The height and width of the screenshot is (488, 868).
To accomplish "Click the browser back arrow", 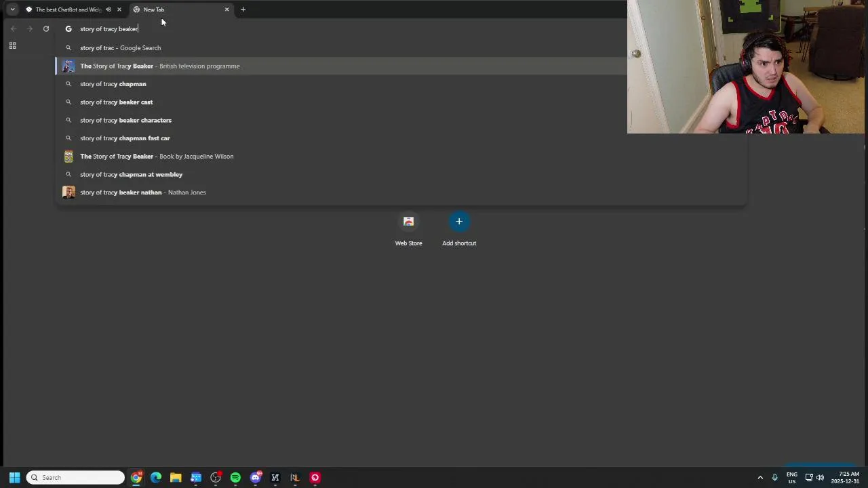I will [13, 28].
